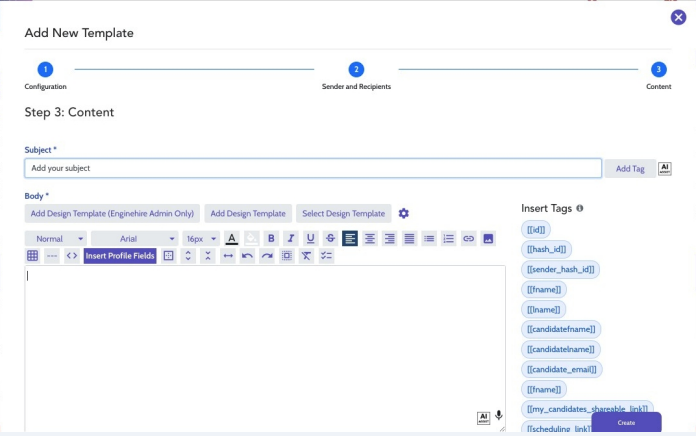Image resolution: width=696 pixels, height=436 pixels.
Task: Click the select all icon
Action: [287, 256]
